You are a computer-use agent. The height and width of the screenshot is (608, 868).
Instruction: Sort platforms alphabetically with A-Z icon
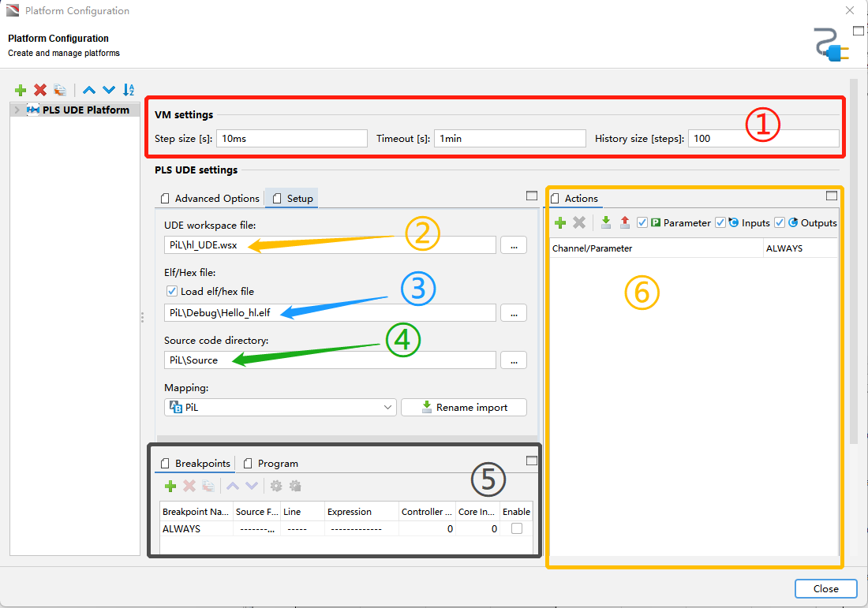pyautogui.click(x=129, y=90)
